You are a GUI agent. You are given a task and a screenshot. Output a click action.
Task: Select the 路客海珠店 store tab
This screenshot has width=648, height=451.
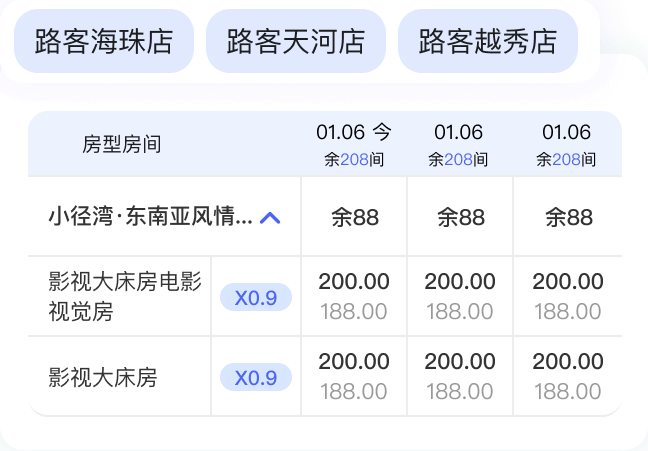point(104,42)
